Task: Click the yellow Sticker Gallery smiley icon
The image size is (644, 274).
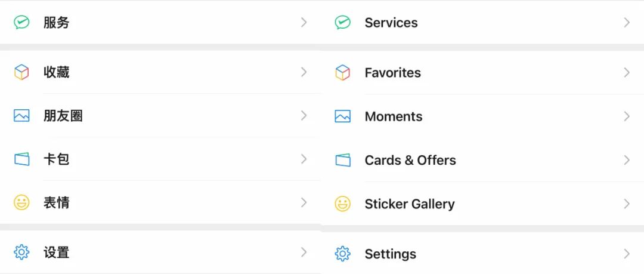Action: click(342, 204)
